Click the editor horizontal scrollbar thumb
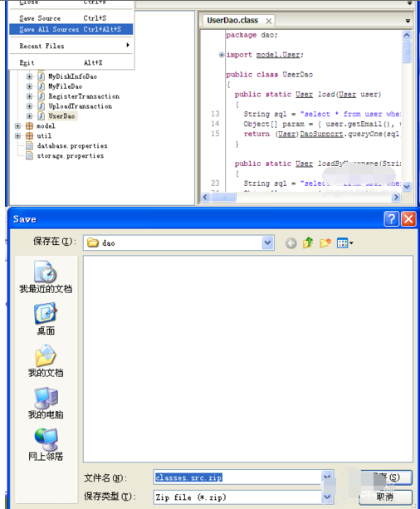The image size is (420, 509). pos(223,197)
